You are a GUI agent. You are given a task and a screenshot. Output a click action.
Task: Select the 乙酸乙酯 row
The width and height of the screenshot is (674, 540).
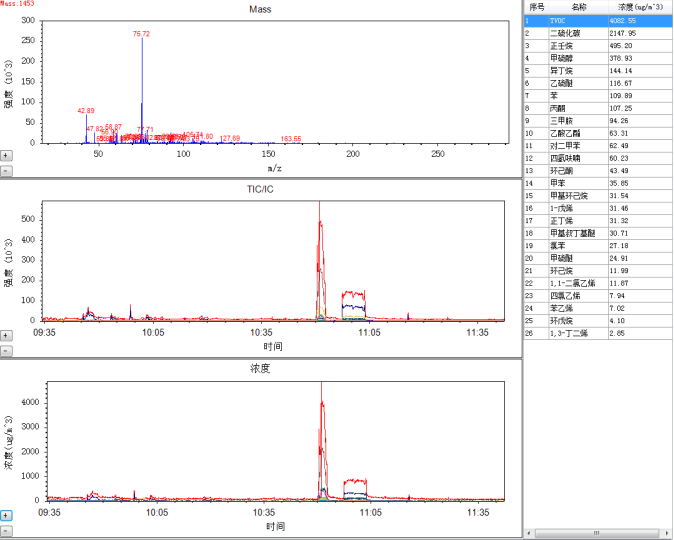click(x=598, y=133)
